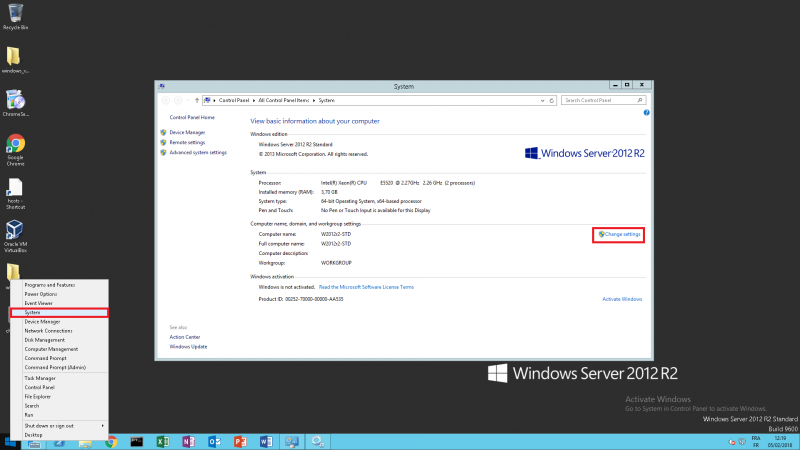The width and height of the screenshot is (800, 450).
Task: Launch OneNote from the taskbar
Action: point(188,442)
